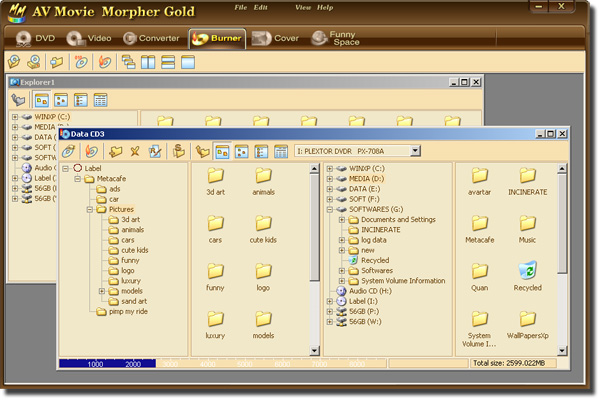Collapse the Pictures folder node
This screenshot has height=400, width=600.
click(x=90, y=209)
